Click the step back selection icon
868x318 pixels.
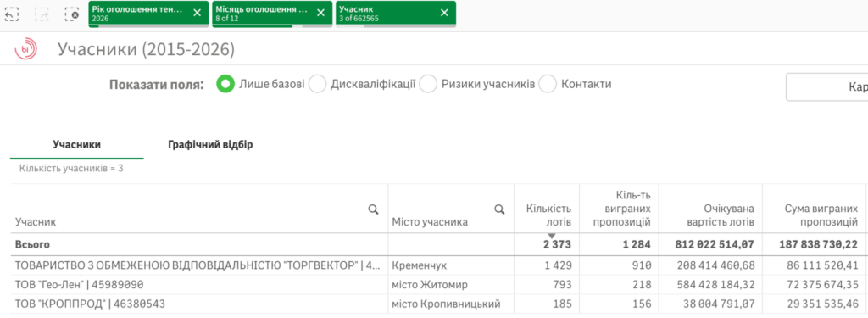[12, 14]
